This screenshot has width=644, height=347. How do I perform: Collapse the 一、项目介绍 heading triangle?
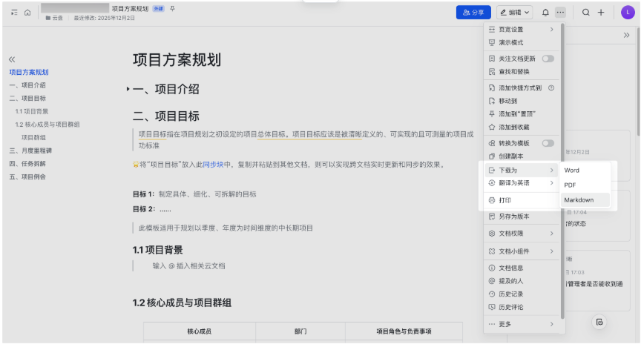[x=128, y=89]
